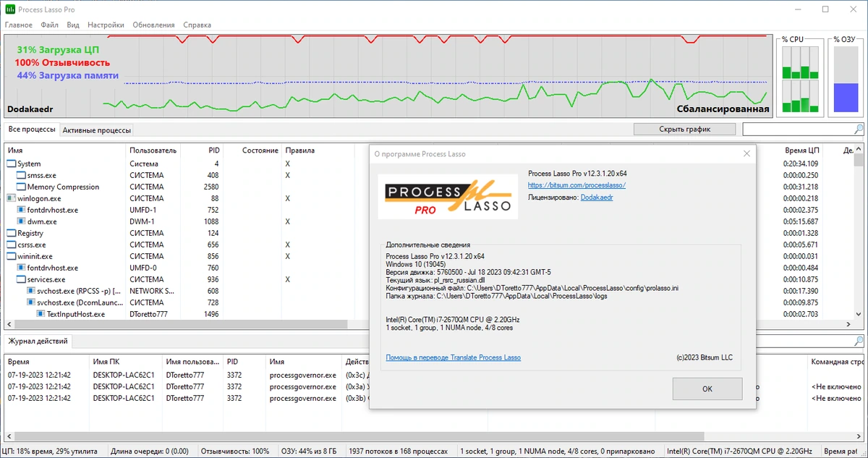
Task: Click the Process Lasso title bar app icon
Action: coord(10,9)
